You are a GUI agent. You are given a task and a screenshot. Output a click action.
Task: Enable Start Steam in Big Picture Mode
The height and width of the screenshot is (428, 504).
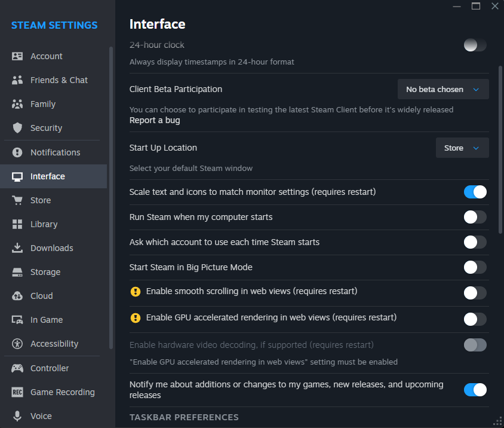475,267
